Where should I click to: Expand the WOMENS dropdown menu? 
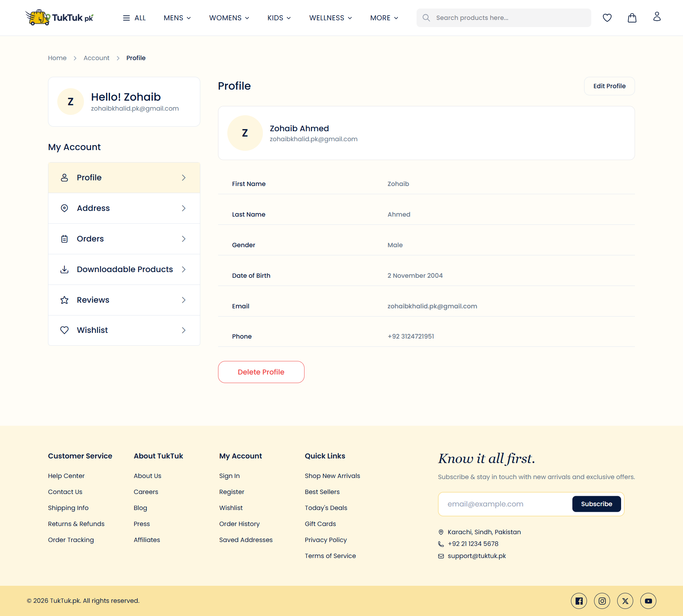pos(229,18)
